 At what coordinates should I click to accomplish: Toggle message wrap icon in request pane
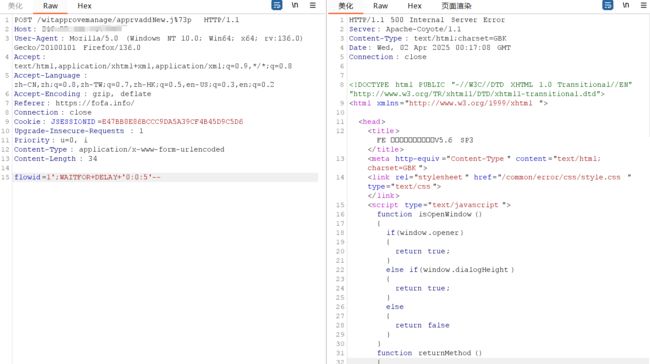(x=276, y=5)
